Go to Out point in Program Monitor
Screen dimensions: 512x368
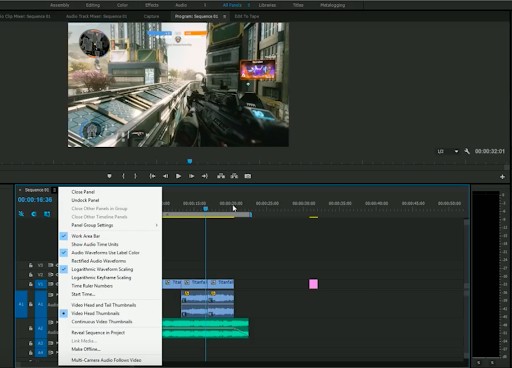(205, 176)
